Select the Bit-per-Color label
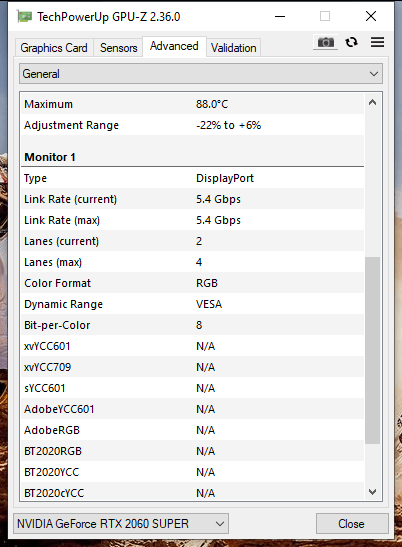Image resolution: width=402 pixels, height=547 pixels. point(57,325)
